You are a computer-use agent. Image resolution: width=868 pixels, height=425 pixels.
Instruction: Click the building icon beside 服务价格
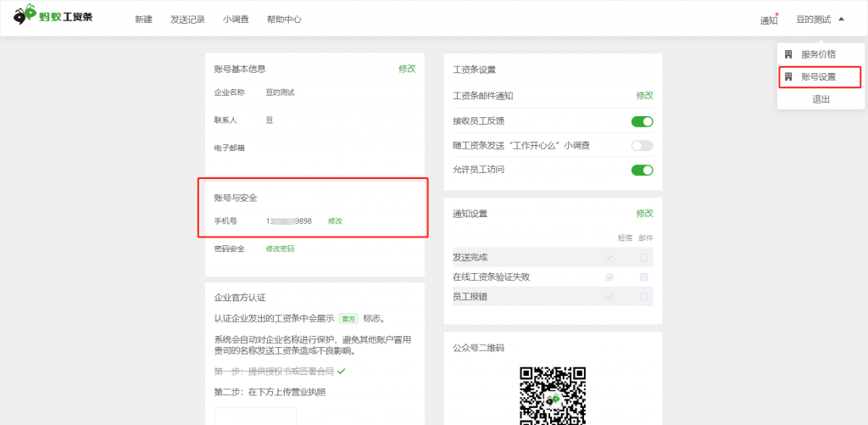tap(788, 54)
